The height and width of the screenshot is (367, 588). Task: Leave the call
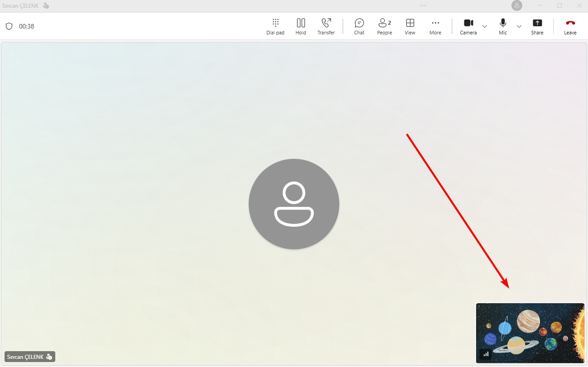pyautogui.click(x=570, y=26)
